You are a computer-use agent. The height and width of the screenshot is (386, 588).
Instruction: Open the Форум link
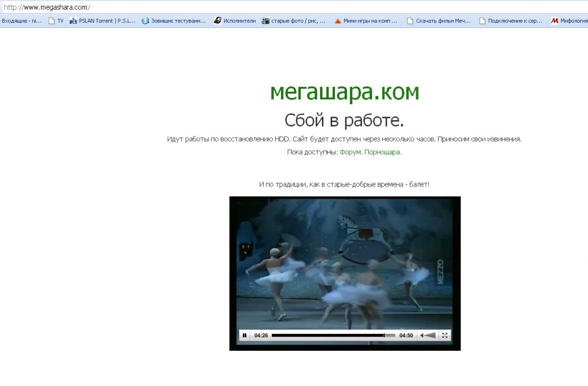click(350, 152)
